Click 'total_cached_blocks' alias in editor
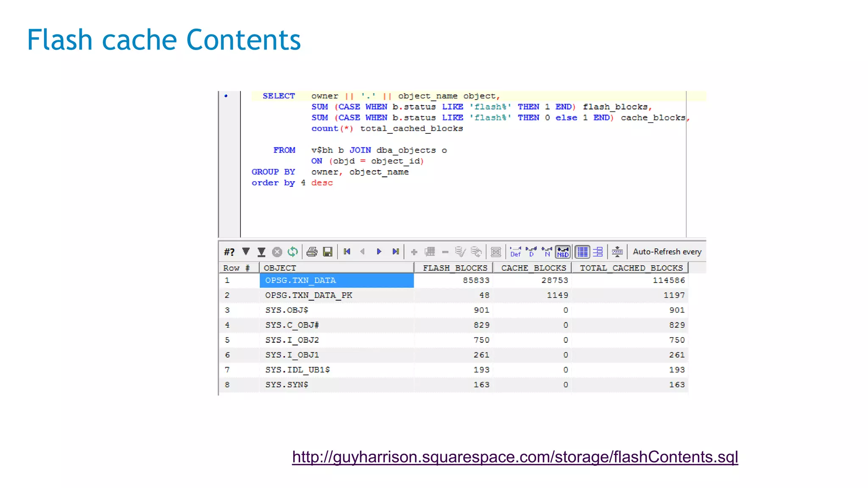This screenshot has height=488, width=868. click(412, 128)
